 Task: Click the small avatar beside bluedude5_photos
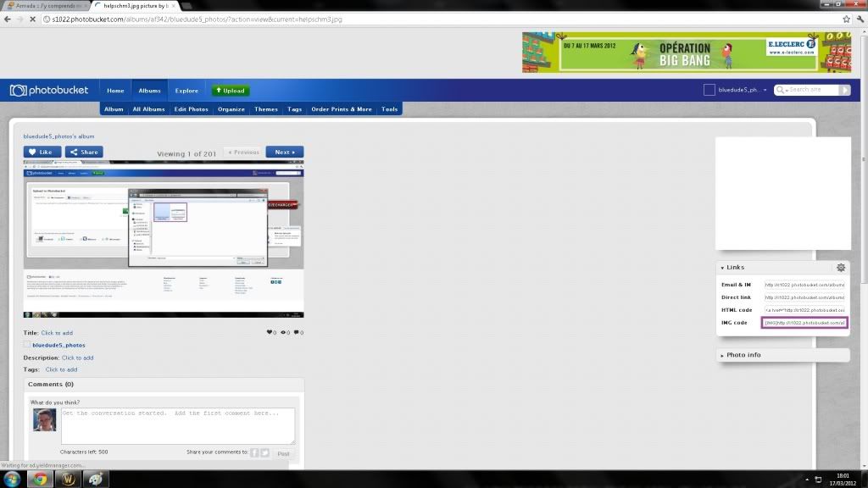[x=26, y=345]
